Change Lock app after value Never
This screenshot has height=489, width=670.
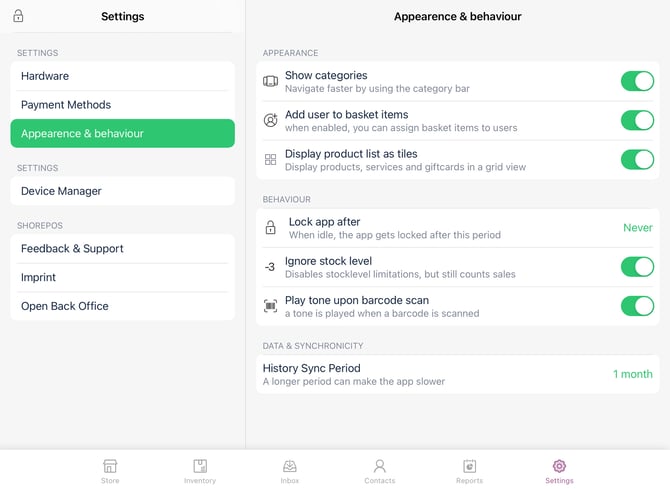pos(637,228)
